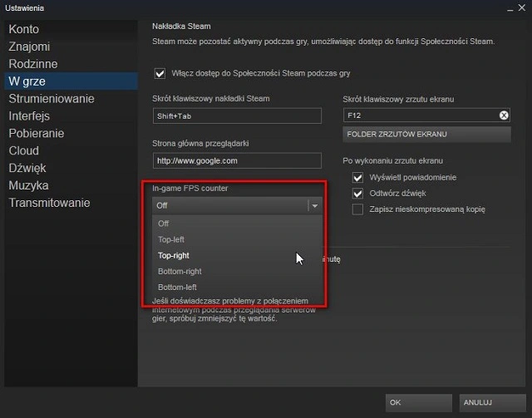Clear the F12 screenshot shortcut field

click(x=504, y=116)
